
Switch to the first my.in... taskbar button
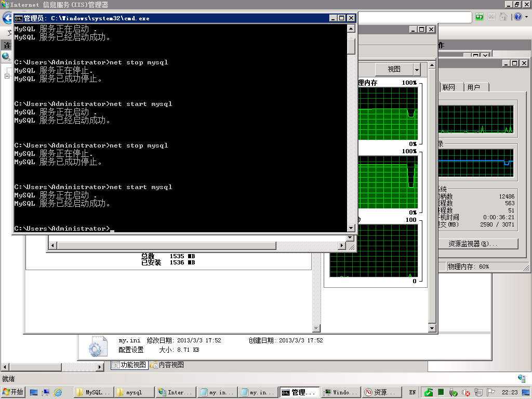click(x=217, y=393)
